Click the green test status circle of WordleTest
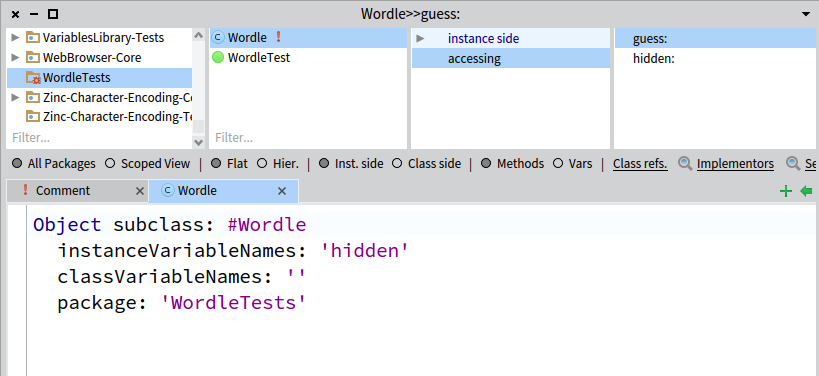 click(218, 57)
